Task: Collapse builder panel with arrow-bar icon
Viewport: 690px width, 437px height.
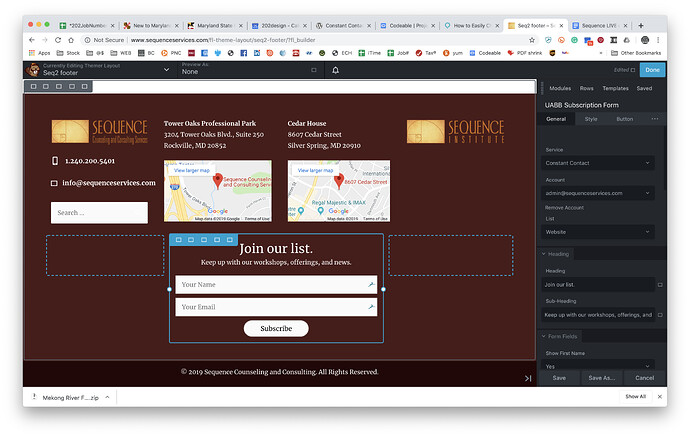Action: [x=528, y=378]
